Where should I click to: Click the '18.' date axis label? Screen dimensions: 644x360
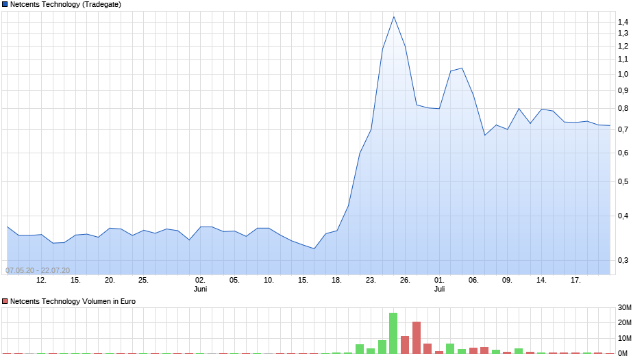(x=336, y=281)
